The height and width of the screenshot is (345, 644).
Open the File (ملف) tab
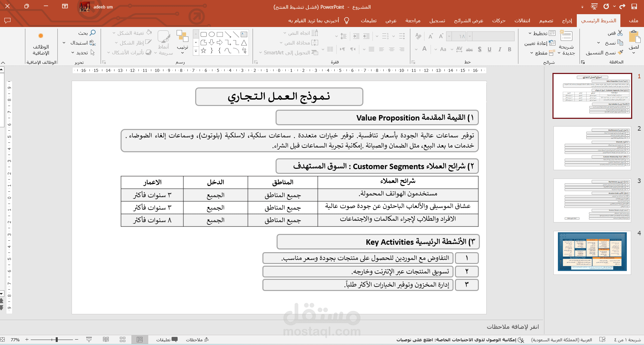click(x=633, y=21)
